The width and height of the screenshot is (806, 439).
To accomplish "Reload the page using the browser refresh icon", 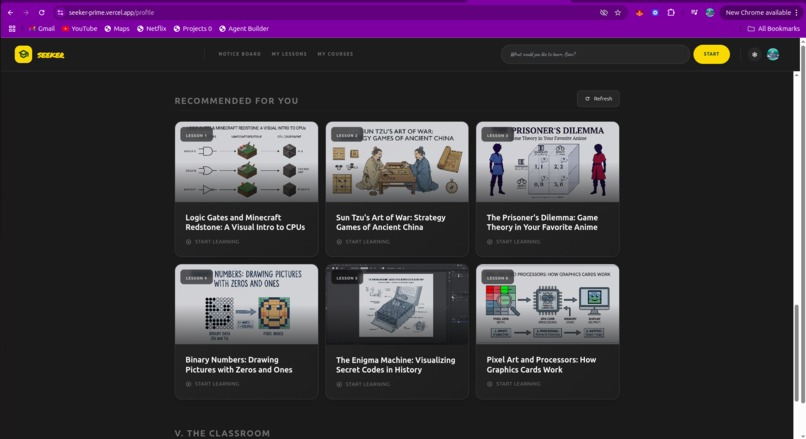I will pos(42,12).
